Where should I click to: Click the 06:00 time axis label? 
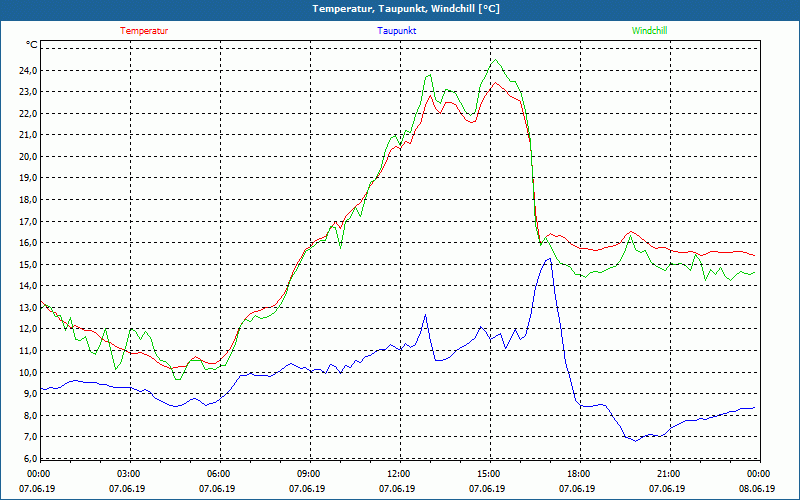(x=219, y=474)
